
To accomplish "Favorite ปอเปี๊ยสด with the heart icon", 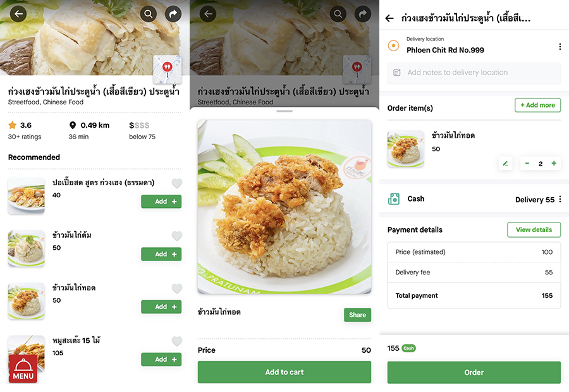I will point(177,183).
